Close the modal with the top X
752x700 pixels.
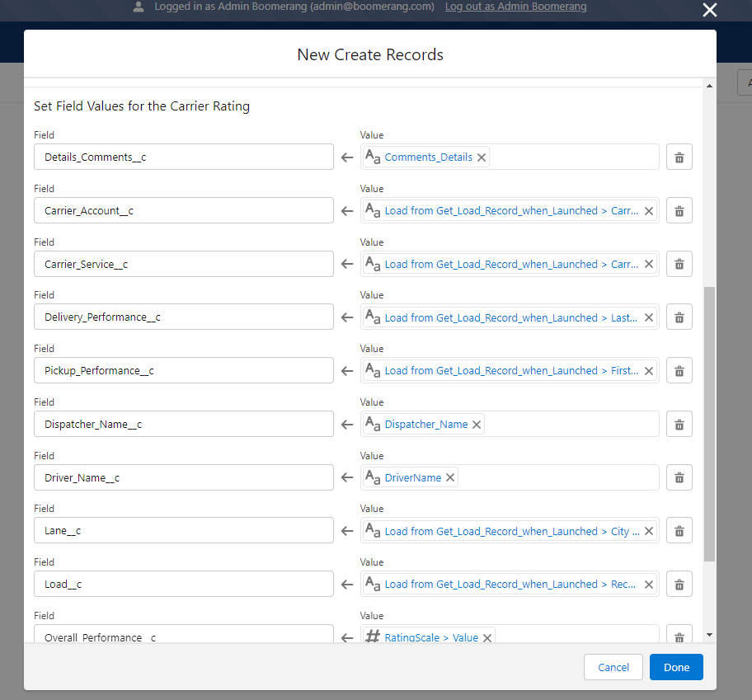[x=709, y=10]
